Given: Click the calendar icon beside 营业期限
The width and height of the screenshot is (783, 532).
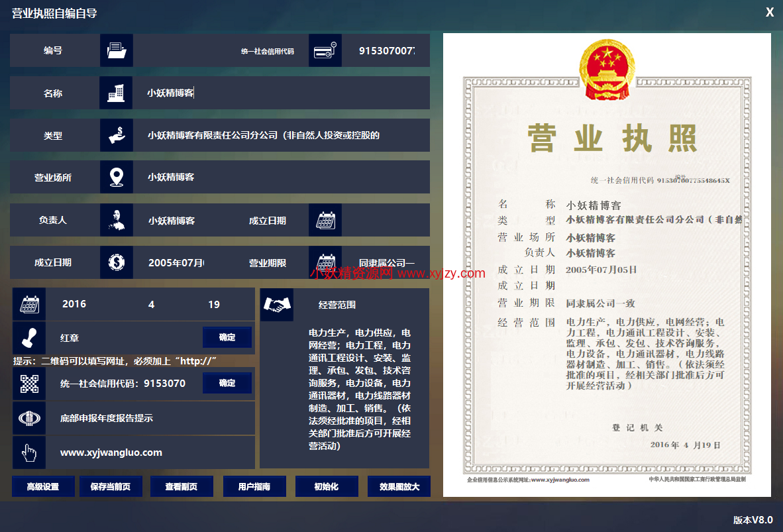Looking at the screenshot, I should 325,262.
